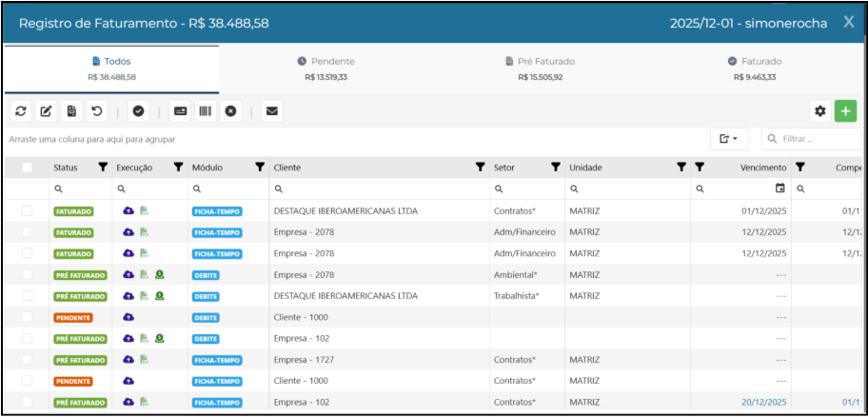The image size is (868, 417).
Task: Sort by the Cliente column header
Action: (x=286, y=168)
